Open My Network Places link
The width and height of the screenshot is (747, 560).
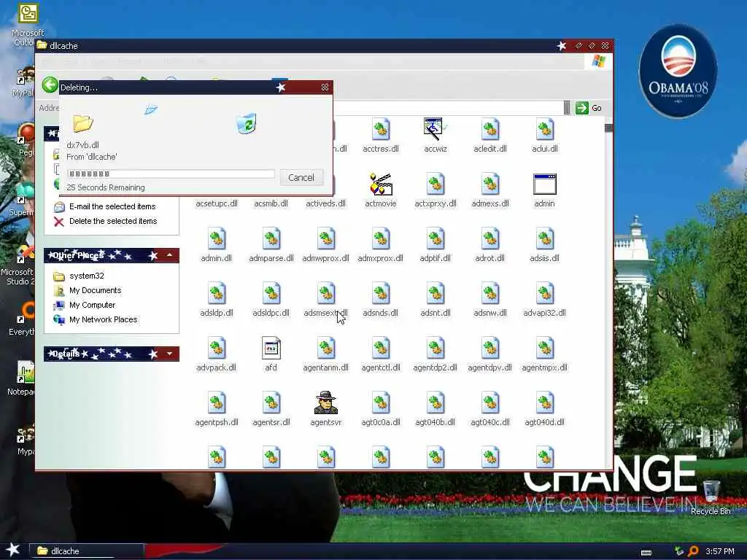click(96, 320)
